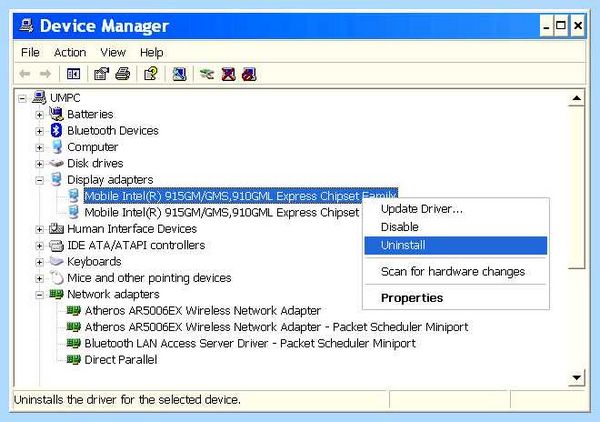Click the Batteries category icon

56,114
